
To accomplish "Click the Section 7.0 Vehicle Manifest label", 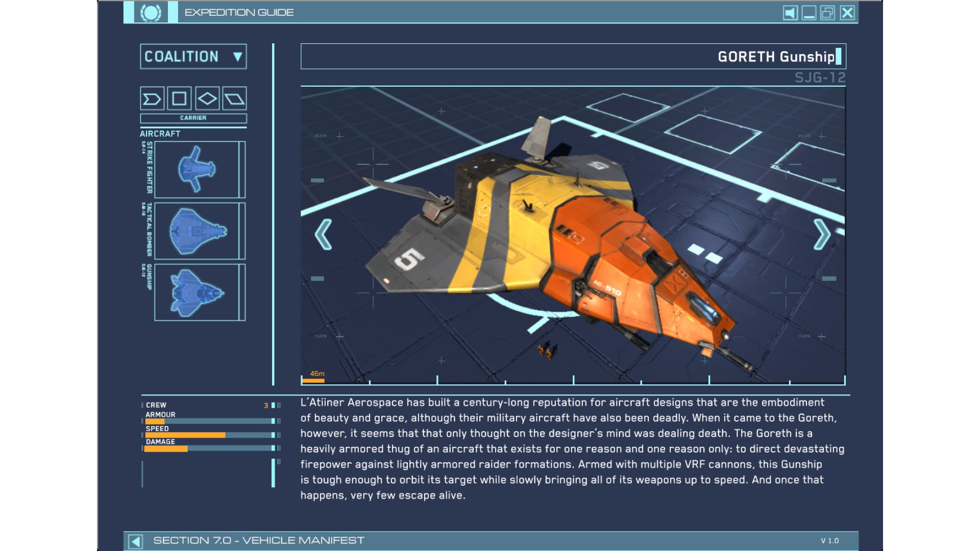I will click(x=259, y=540).
